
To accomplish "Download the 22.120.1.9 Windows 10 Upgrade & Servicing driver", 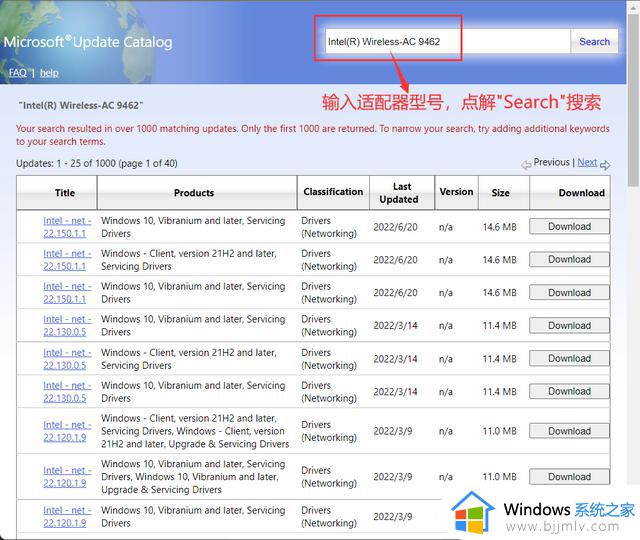I will tap(569, 477).
